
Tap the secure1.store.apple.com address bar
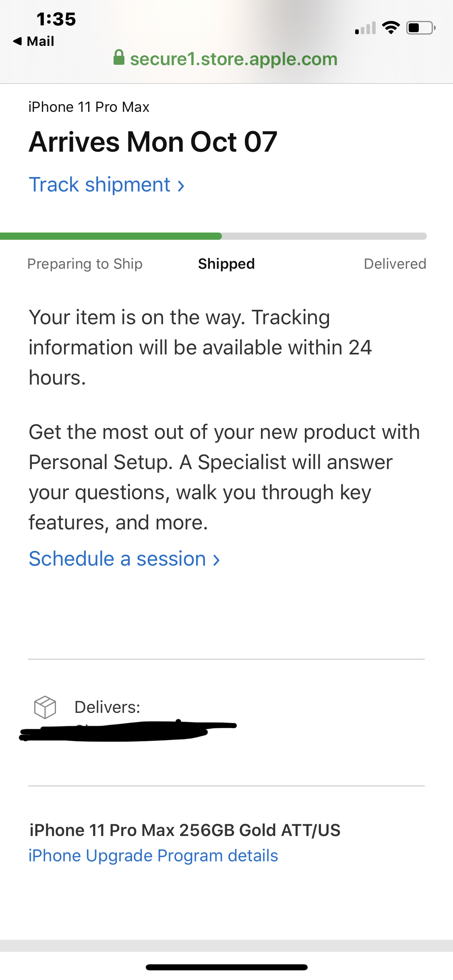(225, 59)
